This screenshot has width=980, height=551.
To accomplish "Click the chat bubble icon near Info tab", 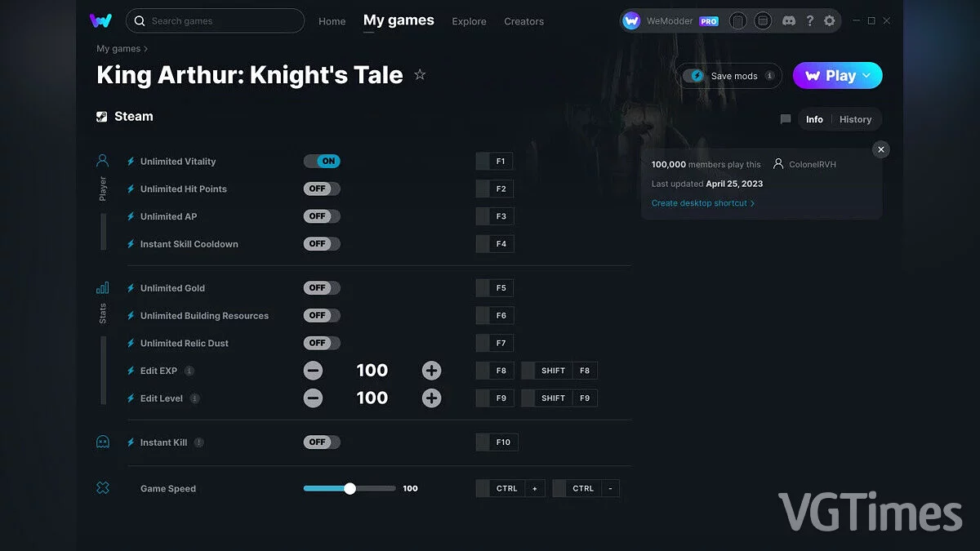I will click(785, 119).
